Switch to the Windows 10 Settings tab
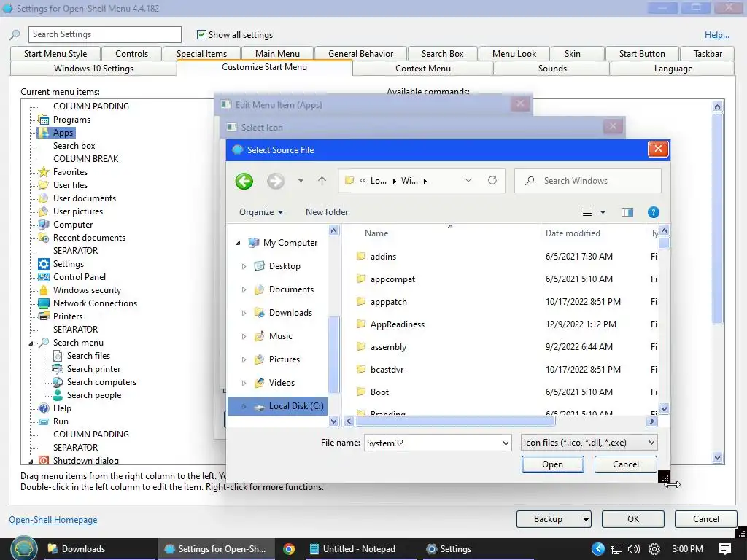Image resolution: width=747 pixels, height=560 pixels. 93,69
